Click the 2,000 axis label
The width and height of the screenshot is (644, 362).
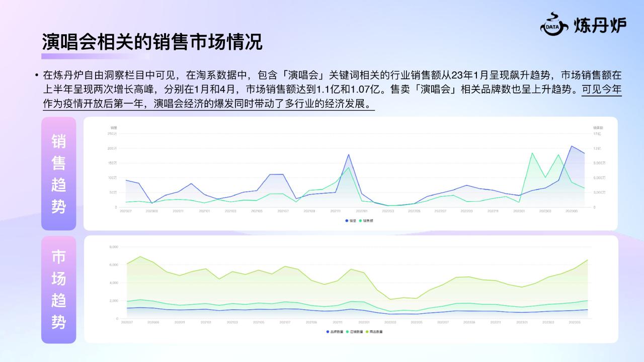click(x=115, y=301)
